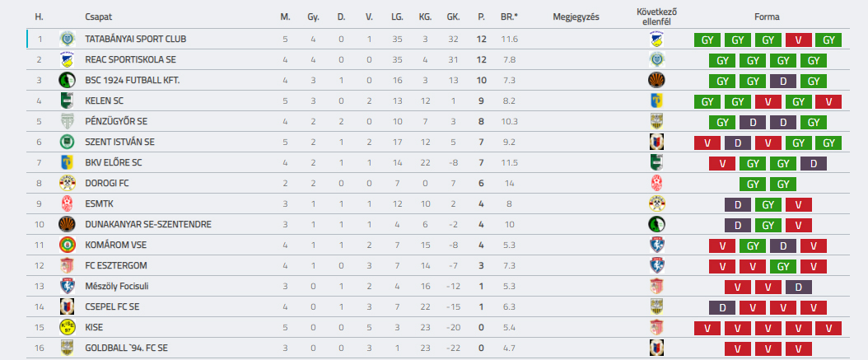Open the Mészöly Focisuli team link

117,287
